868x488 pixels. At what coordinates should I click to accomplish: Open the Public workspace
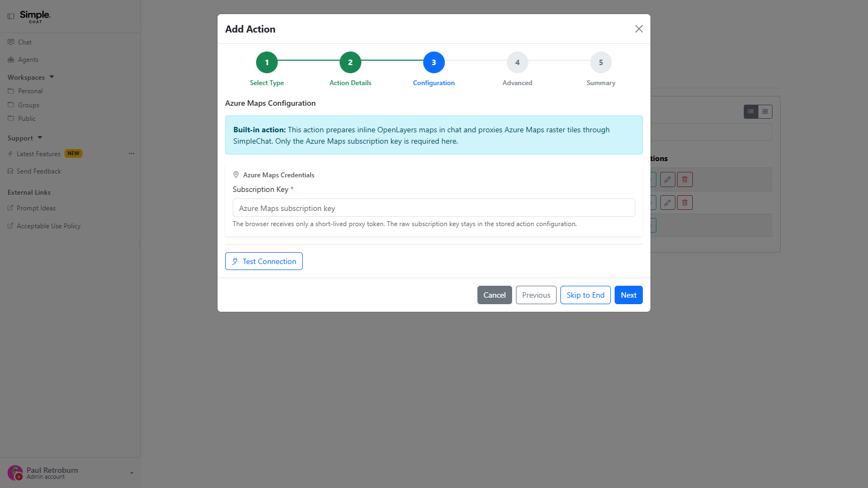point(27,119)
